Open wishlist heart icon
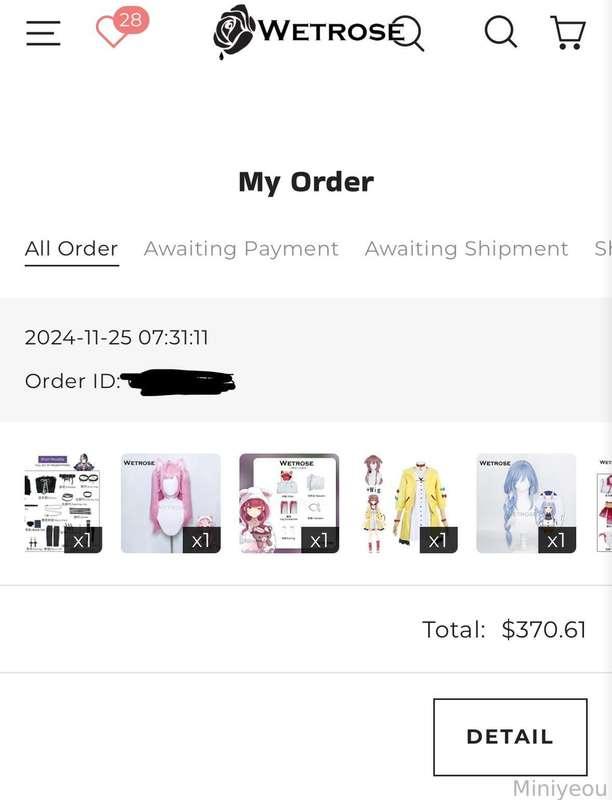612x800 pixels. (111, 32)
